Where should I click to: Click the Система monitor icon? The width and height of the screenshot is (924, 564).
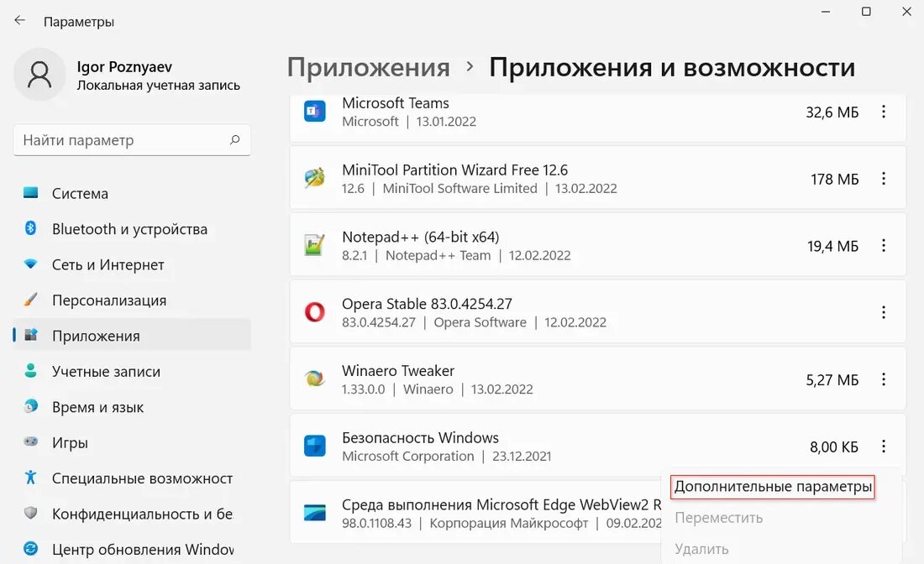pos(30,192)
